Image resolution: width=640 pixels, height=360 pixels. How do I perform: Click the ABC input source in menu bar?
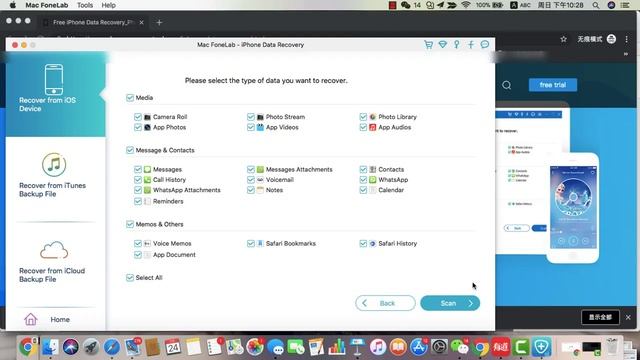[x=520, y=5]
